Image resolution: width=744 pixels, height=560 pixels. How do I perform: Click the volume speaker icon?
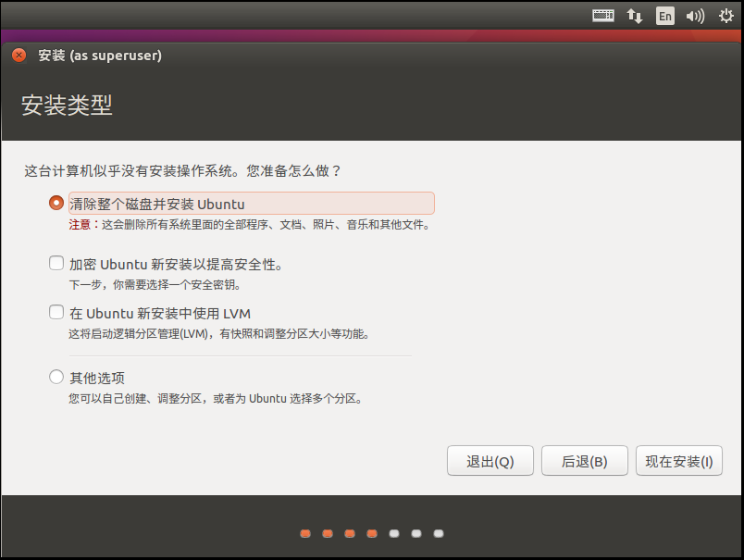pos(694,16)
